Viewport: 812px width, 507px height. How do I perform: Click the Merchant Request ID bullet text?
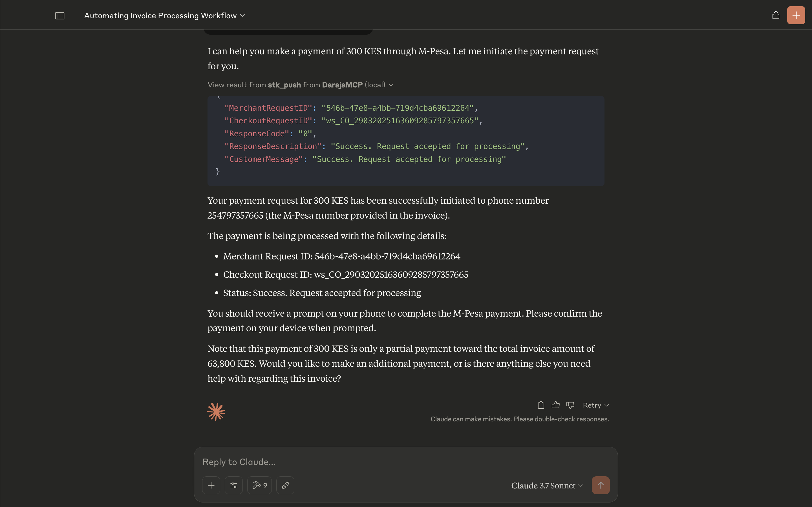[x=342, y=256]
